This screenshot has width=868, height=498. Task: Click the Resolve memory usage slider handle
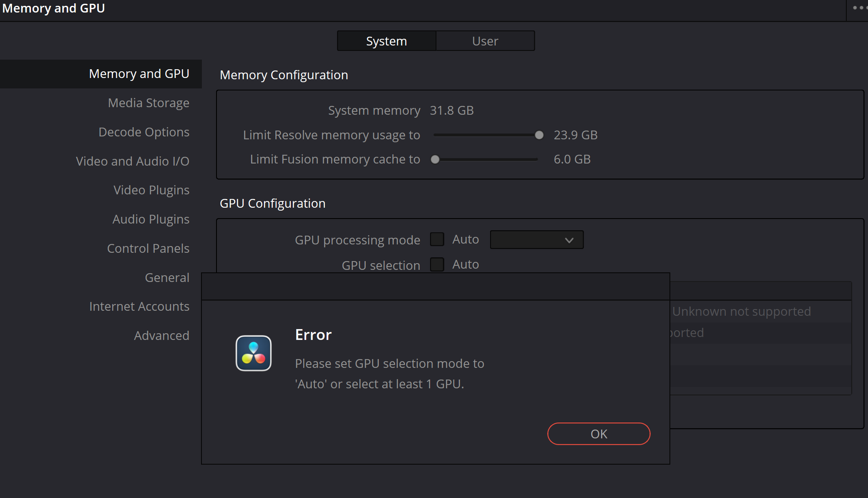539,135
